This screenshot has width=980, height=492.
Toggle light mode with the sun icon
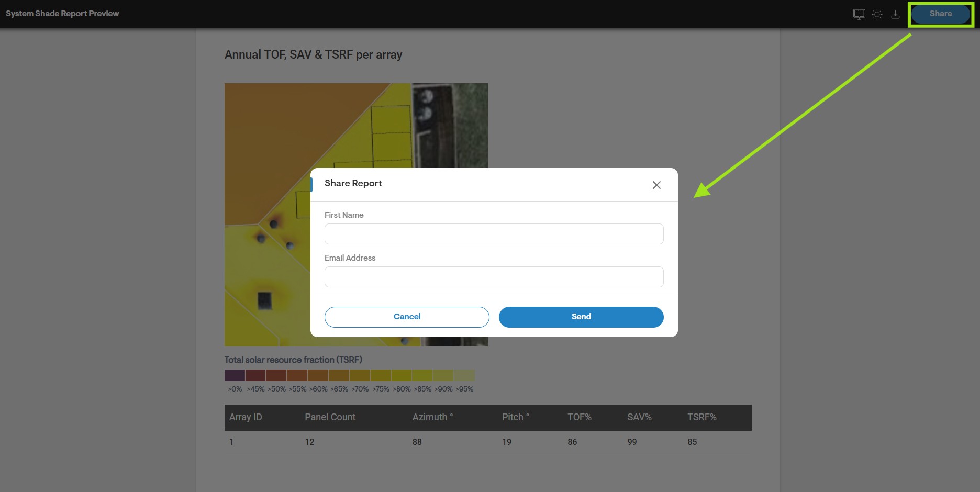coord(877,14)
